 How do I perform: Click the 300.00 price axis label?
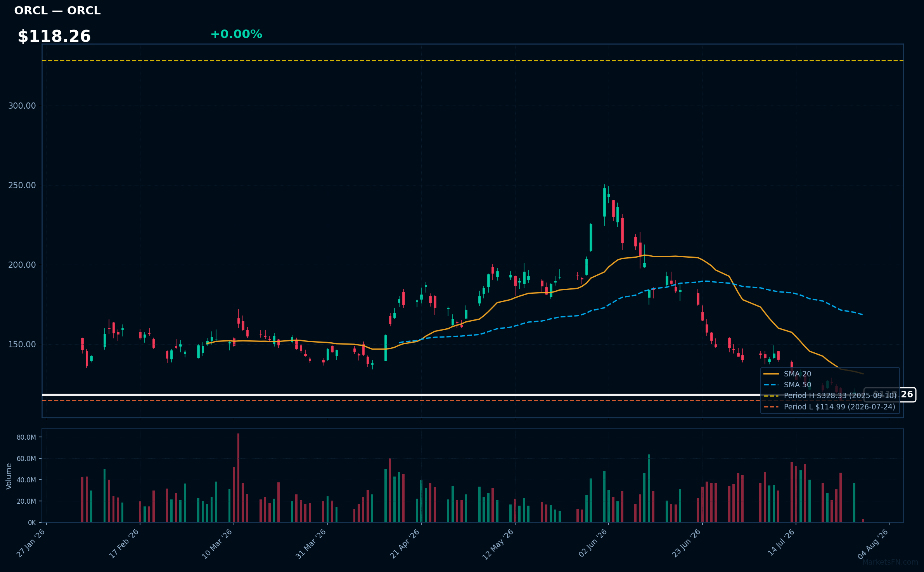[22, 106]
